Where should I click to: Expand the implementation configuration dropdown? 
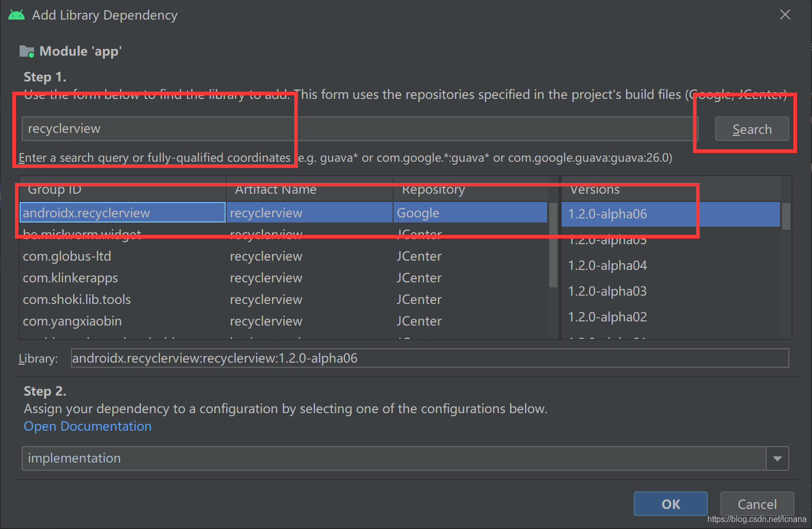pos(777,458)
